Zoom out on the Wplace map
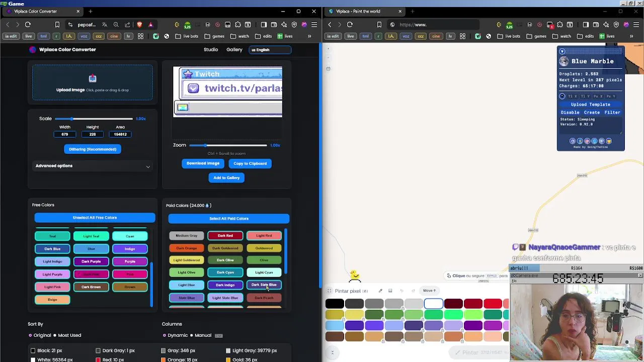Viewport: 644px width, 362px height. coord(328,57)
